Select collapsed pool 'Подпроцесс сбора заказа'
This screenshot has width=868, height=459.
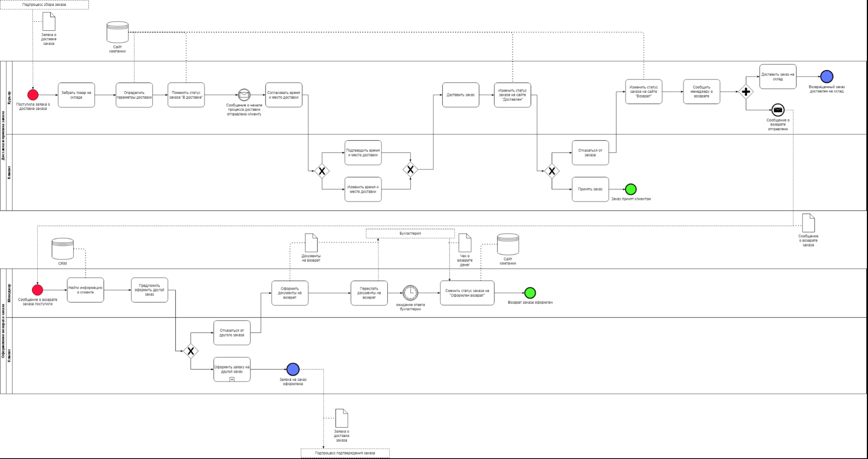(44, 5)
